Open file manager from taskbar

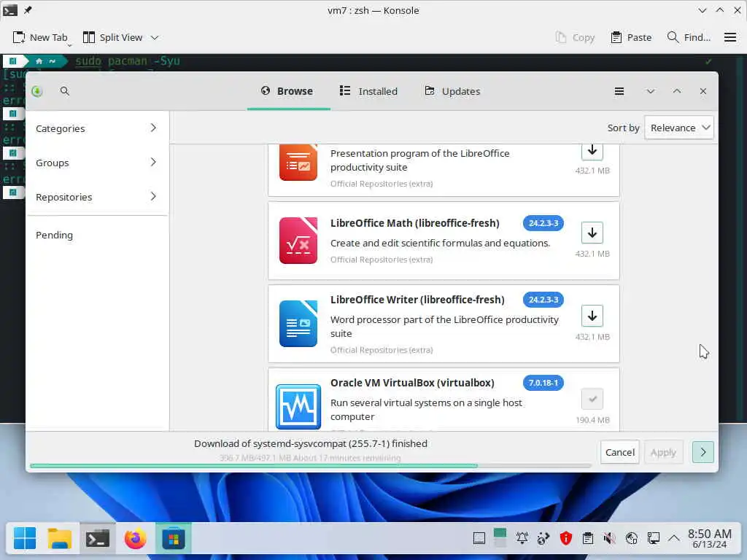tap(60, 539)
